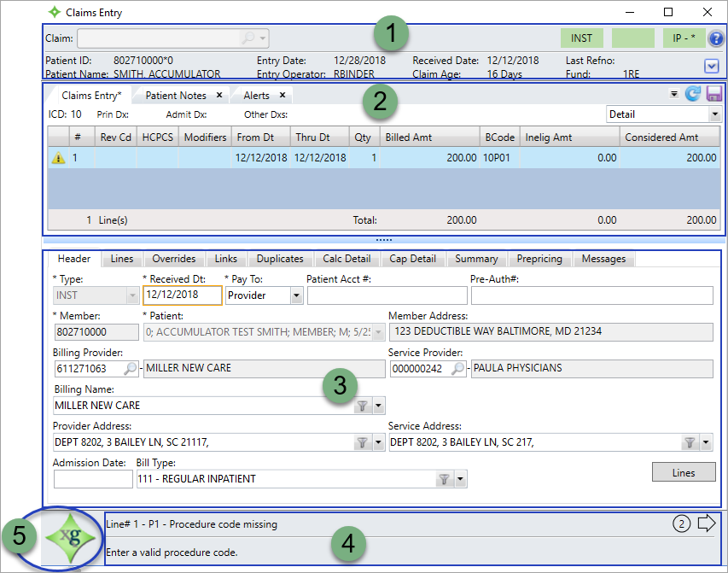Screen dimensions: 728x573
Task: Close the Alerts tab
Action: pos(281,96)
